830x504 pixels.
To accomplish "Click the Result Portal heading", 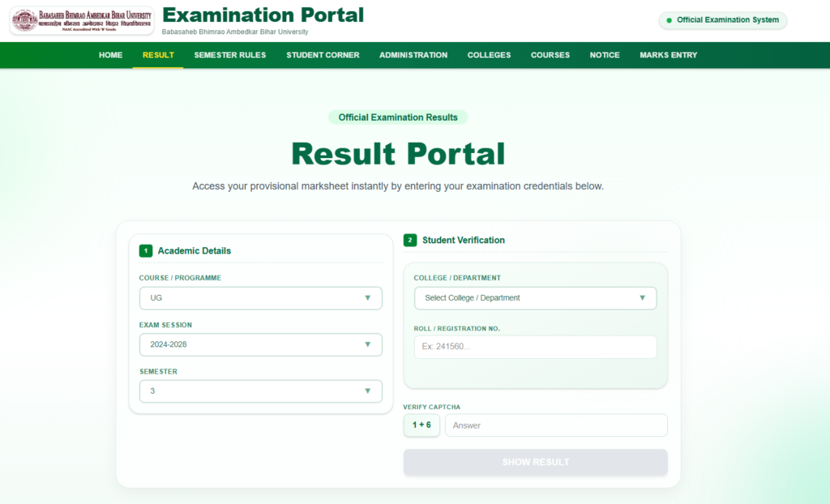I will [398, 154].
